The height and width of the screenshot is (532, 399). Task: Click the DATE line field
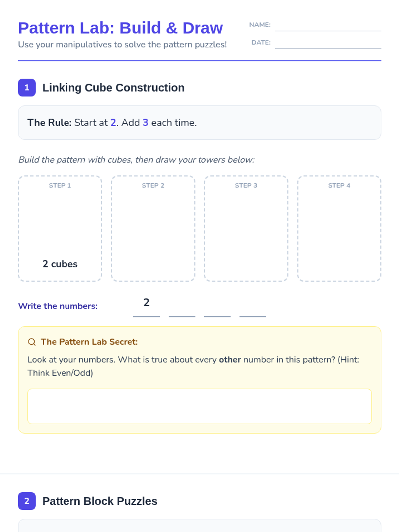(x=328, y=44)
